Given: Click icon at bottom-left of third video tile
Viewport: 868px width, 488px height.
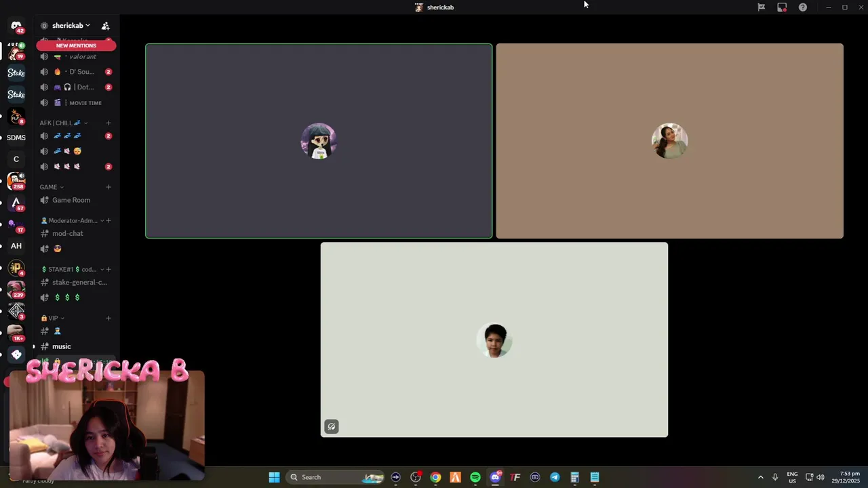Looking at the screenshot, I should coord(331,426).
